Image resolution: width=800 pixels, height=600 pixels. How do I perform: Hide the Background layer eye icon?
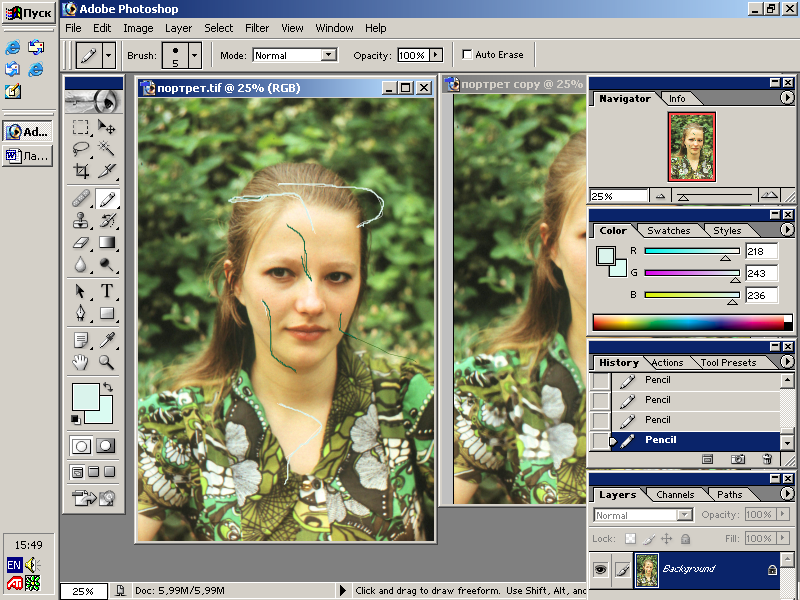click(601, 569)
